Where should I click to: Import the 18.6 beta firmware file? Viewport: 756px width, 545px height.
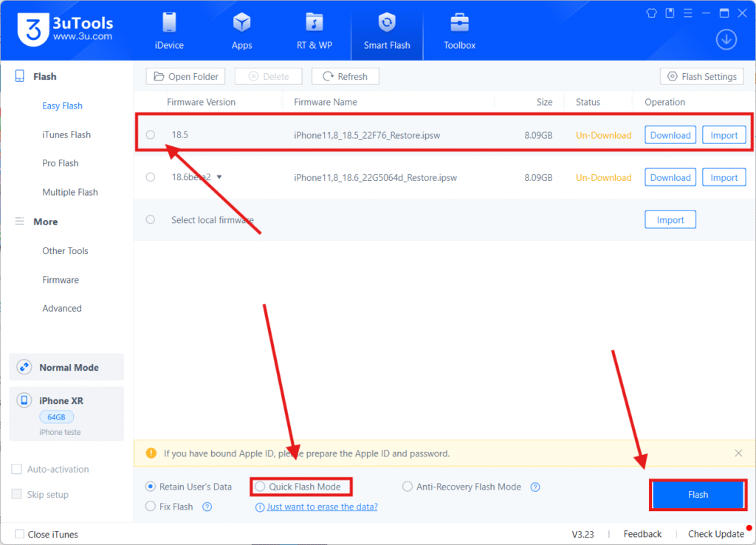[x=724, y=177]
